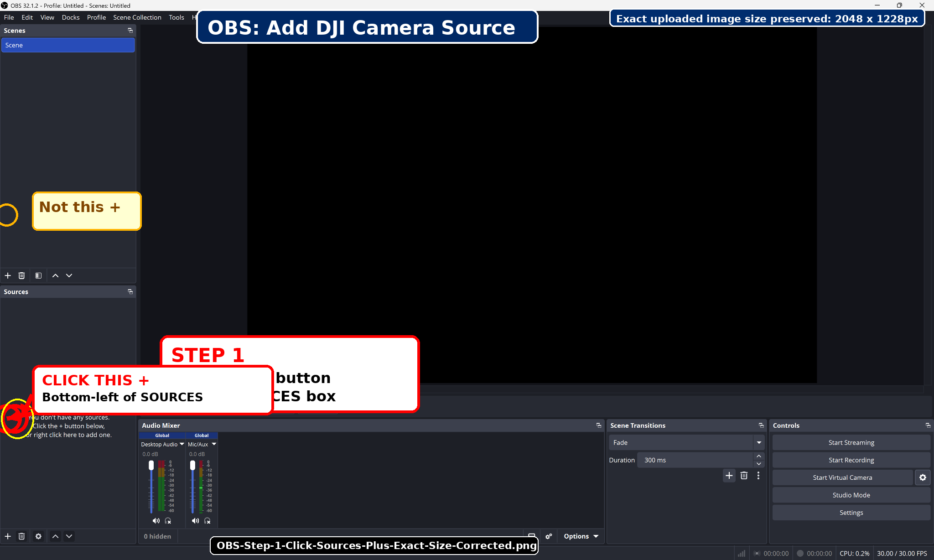Move scene up arrow in Scenes toolbar

tap(55, 275)
